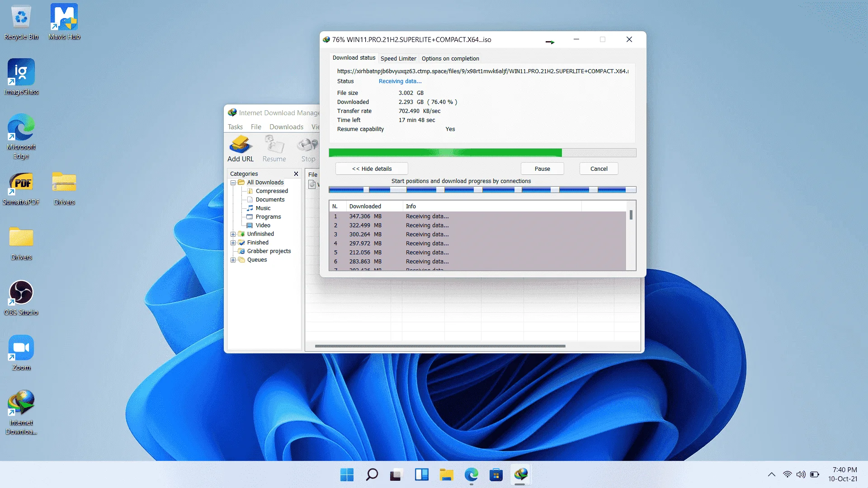Viewport: 868px width, 488px height.
Task: Click Add URL toolbar icon in IDM
Action: click(241, 149)
